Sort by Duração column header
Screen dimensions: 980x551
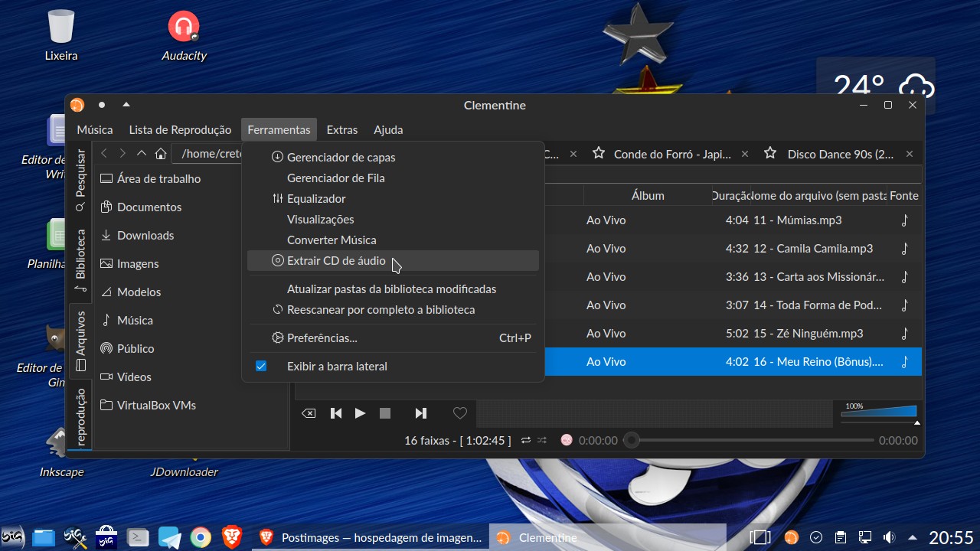pos(730,196)
